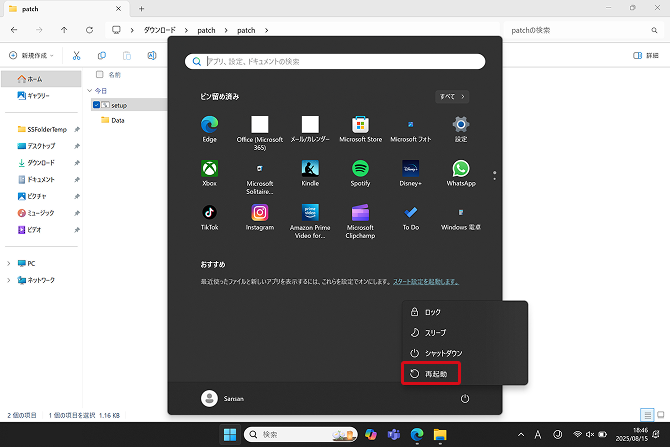Image resolution: width=670 pixels, height=447 pixels.
Task: Toggle the 詳細 details pane
Action: pyautogui.click(x=645, y=56)
